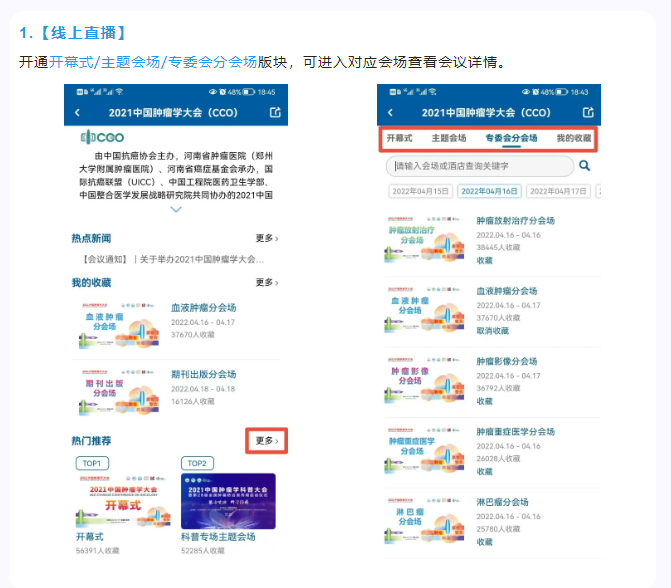This screenshot has height=588, width=671.
Task: Click 收藏 under 淋巴瘤分会场
Action: pos(485,542)
